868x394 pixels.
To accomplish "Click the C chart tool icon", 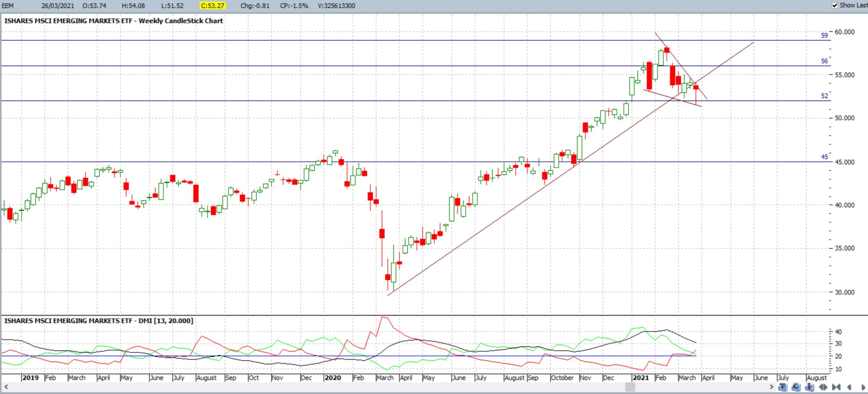I will [x=796, y=387].
